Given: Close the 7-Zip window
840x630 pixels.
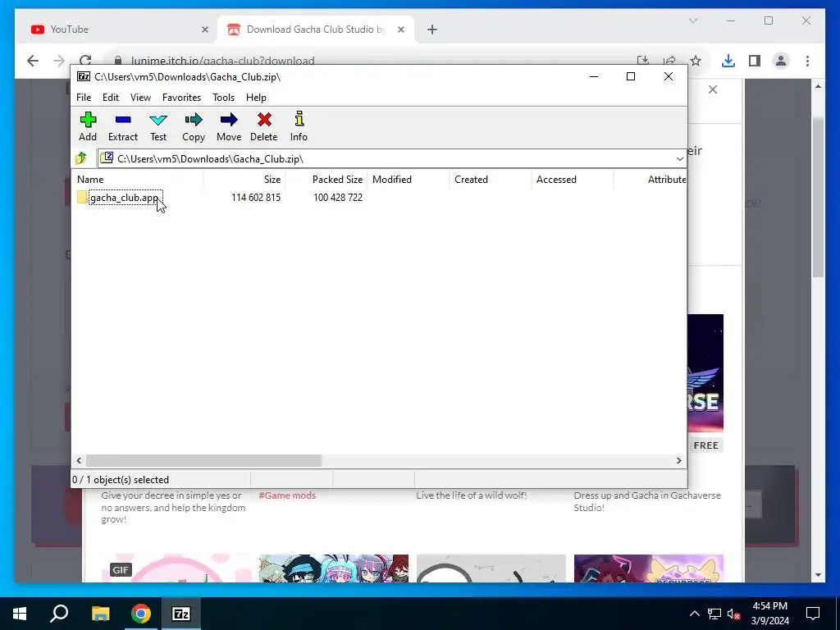Looking at the screenshot, I should tap(668, 76).
